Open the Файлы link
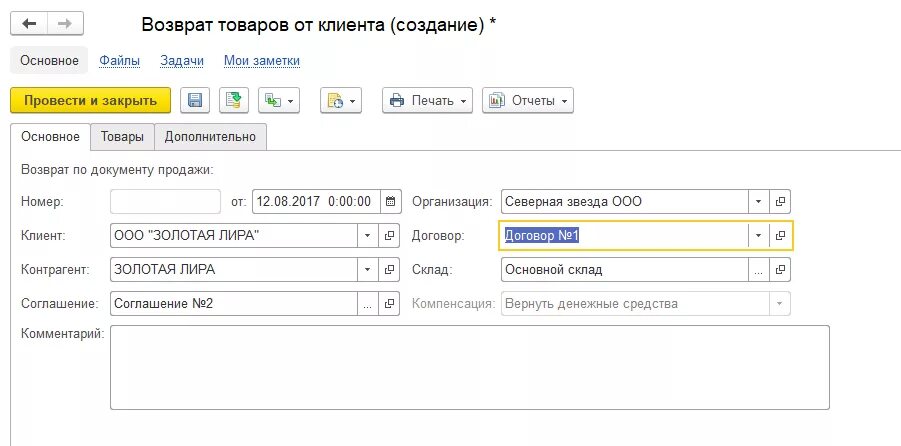This screenshot has width=901, height=446. tap(120, 61)
